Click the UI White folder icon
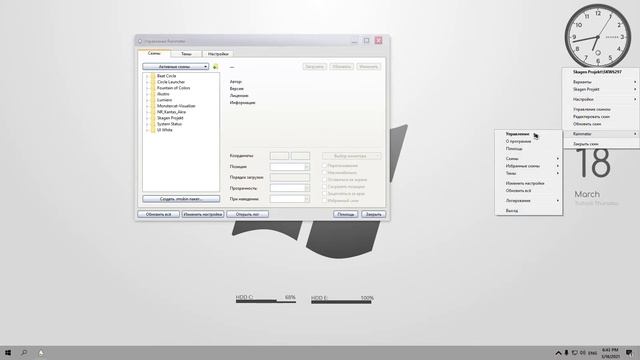The height and width of the screenshot is (360, 640). pyautogui.click(x=153, y=130)
